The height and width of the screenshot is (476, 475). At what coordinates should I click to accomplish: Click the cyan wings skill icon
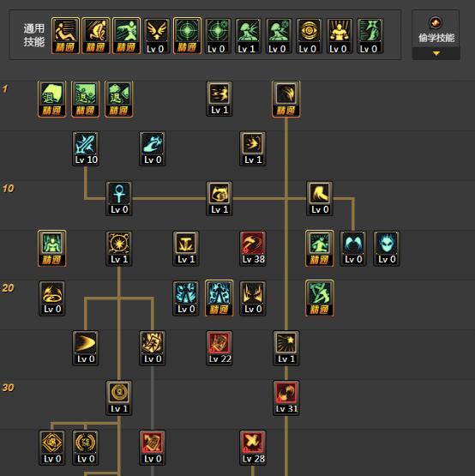353,249
